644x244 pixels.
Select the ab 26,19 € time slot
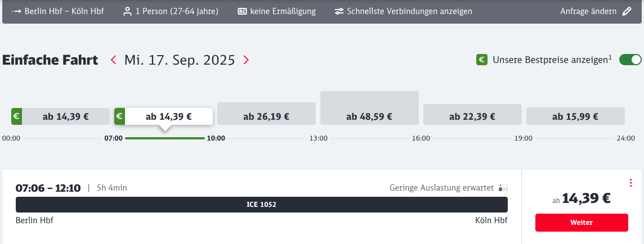coord(266,114)
